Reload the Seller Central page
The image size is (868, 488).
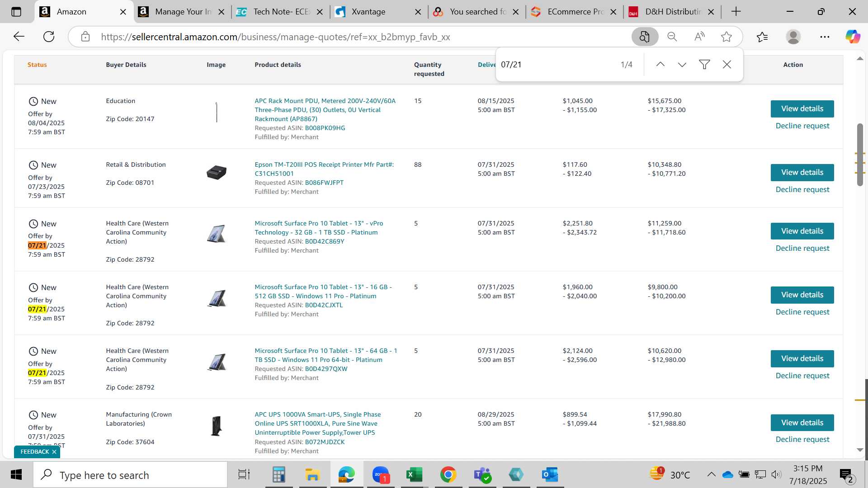(49, 37)
